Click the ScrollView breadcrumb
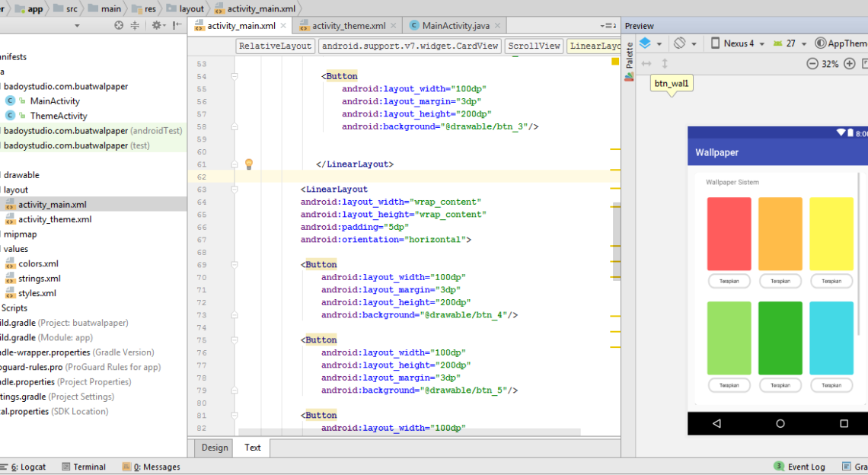The image size is (868, 475). click(x=534, y=46)
